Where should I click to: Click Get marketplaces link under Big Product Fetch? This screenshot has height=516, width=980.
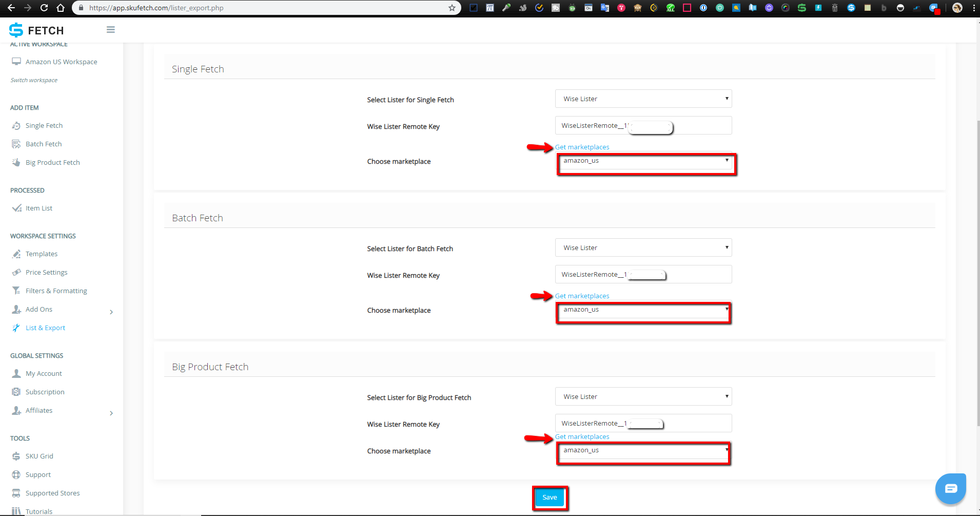582,437
